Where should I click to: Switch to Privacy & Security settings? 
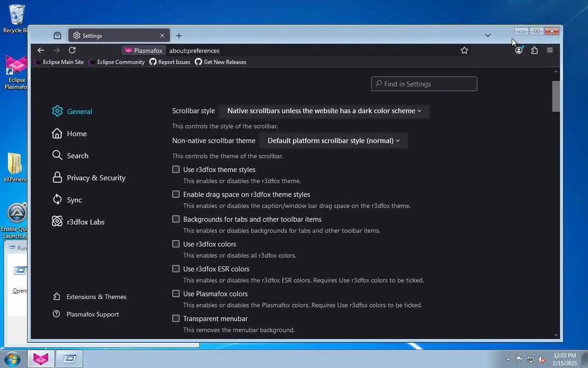point(89,178)
